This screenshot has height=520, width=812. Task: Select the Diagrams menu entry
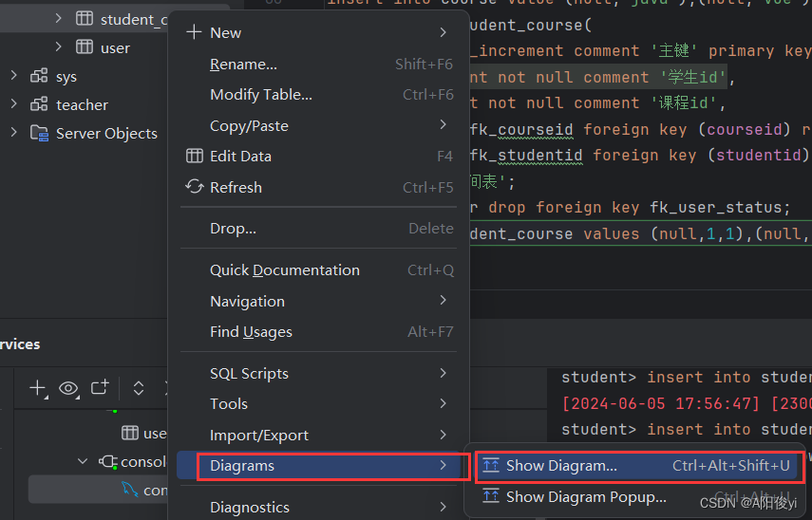[x=318, y=466]
